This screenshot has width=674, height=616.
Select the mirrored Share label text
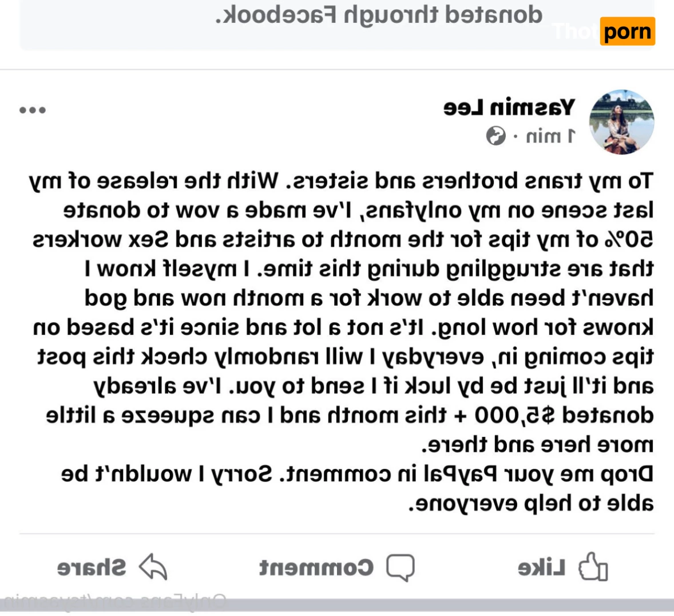(92, 568)
